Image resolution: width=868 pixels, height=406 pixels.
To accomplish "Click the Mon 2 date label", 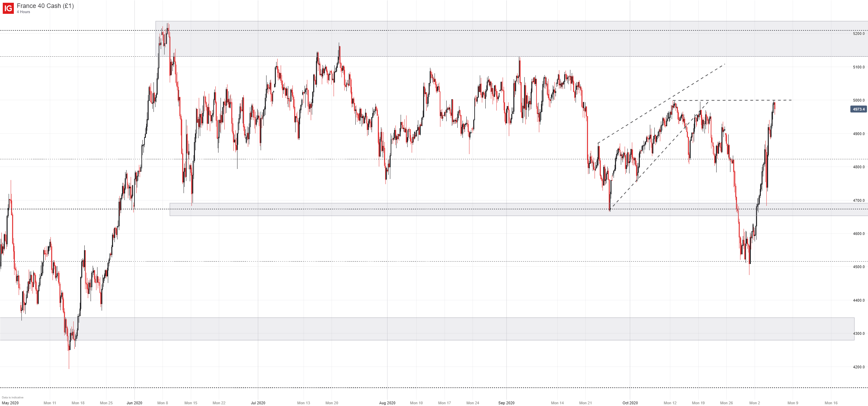I will click(x=755, y=403).
